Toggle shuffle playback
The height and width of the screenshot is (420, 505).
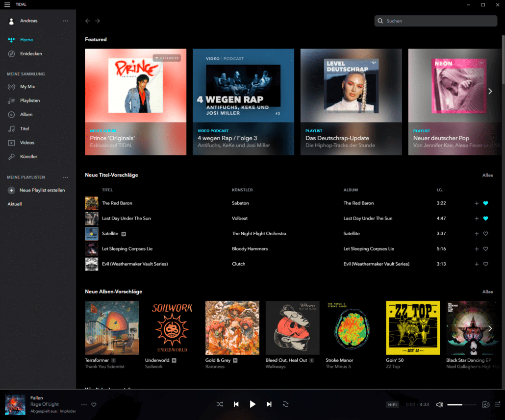(220, 404)
